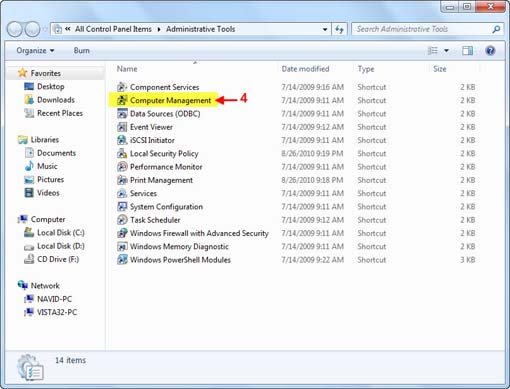Viewport: 510px width, 389px height.
Task: Click All Control Panel Items breadcrumb
Action: [x=113, y=29]
